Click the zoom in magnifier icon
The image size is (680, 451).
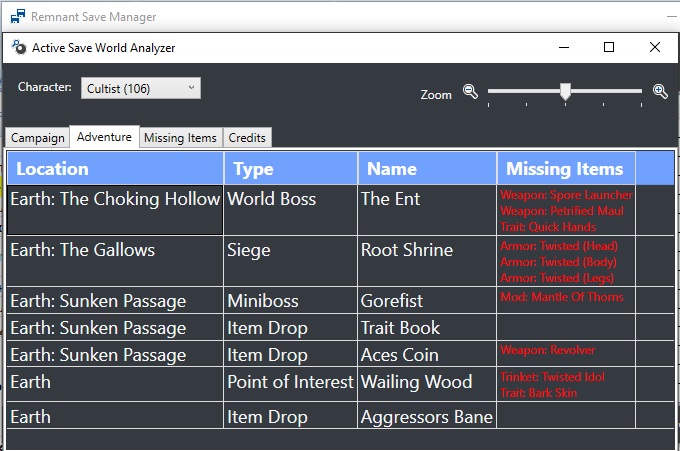click(660, 91)
